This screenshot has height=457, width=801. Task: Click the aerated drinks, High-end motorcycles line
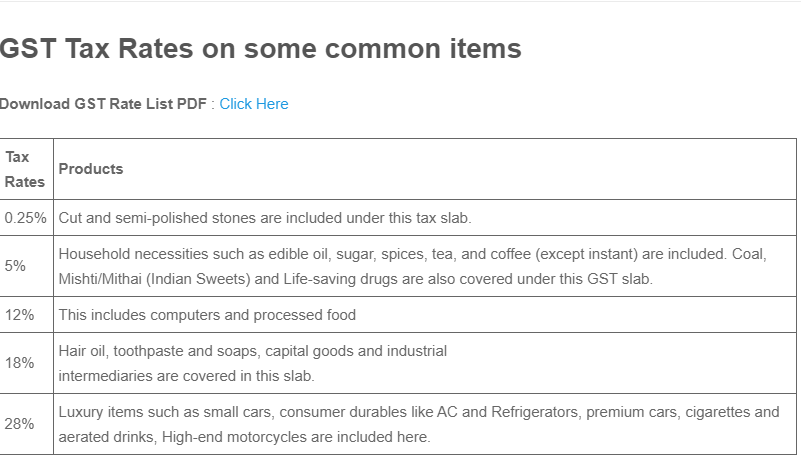(x=245, y=437)
